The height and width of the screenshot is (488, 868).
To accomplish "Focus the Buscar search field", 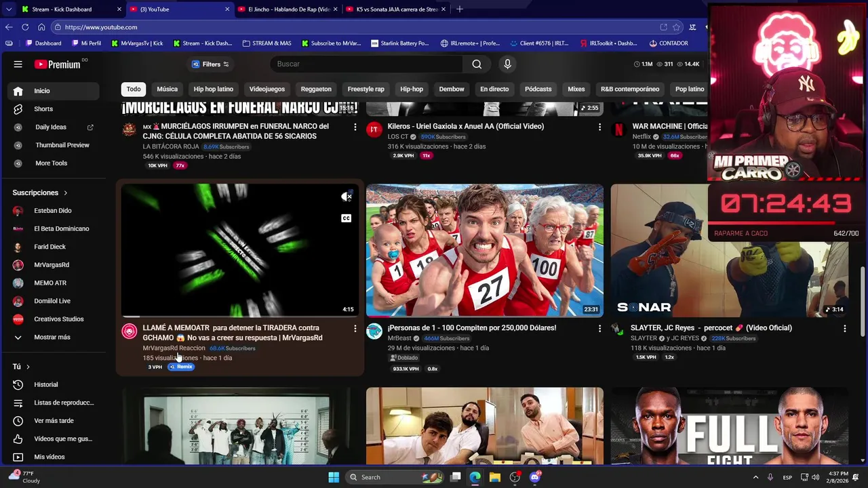I will pos(366,64).
